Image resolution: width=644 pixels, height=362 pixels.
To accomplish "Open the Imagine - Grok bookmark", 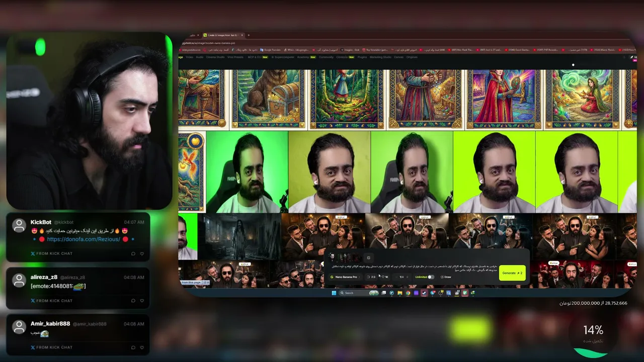I will (350, 50).
